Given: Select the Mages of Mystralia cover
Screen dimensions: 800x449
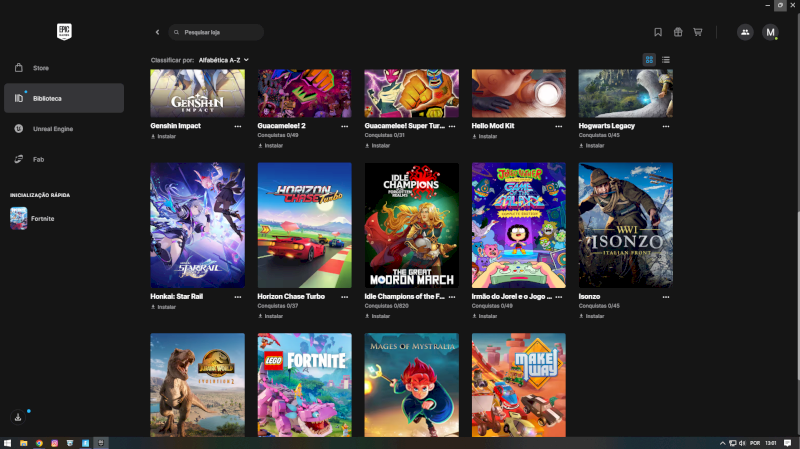Looking at the screenshot, I should (412, 385).
